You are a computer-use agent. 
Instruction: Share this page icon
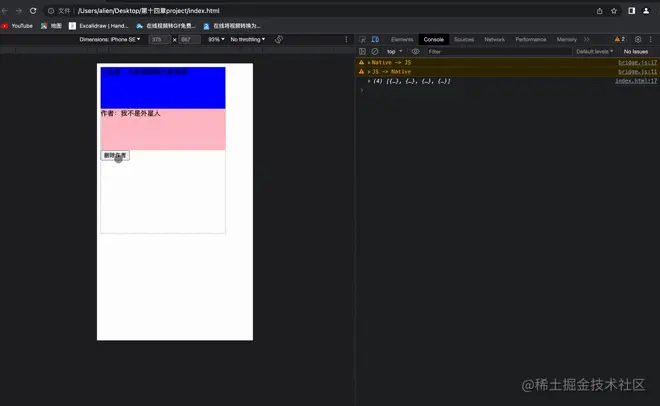pyautogui.click(x=599, y=11)
